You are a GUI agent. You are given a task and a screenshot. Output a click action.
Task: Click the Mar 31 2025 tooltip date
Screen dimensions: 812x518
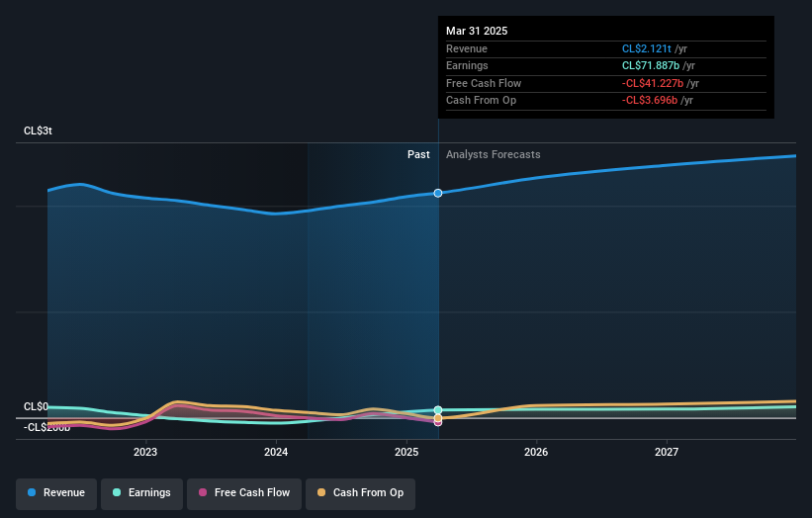(477, 31)
